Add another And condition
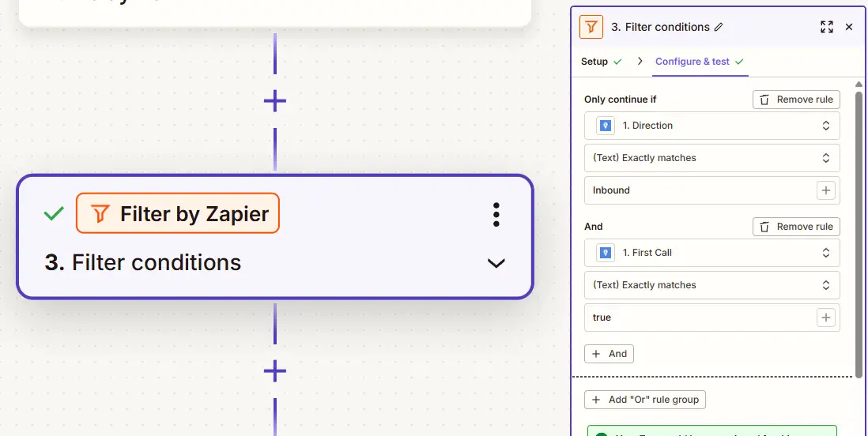868x436 pixels. pos(609,354)
